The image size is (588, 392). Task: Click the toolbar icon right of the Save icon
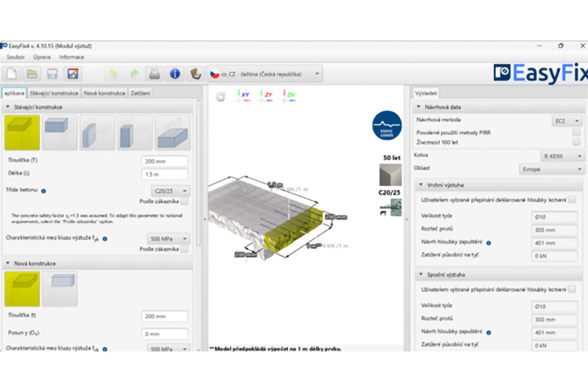click(73, 74)
